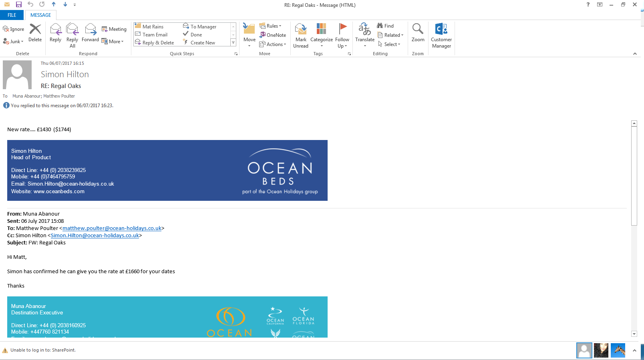Switch to the MESSAGE ribbon tab

[41, 15]
